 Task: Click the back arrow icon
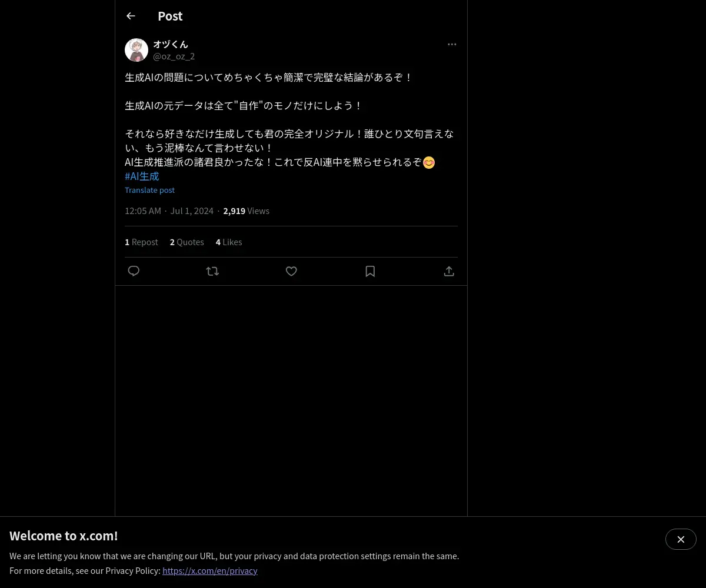(x=131, y=16)
